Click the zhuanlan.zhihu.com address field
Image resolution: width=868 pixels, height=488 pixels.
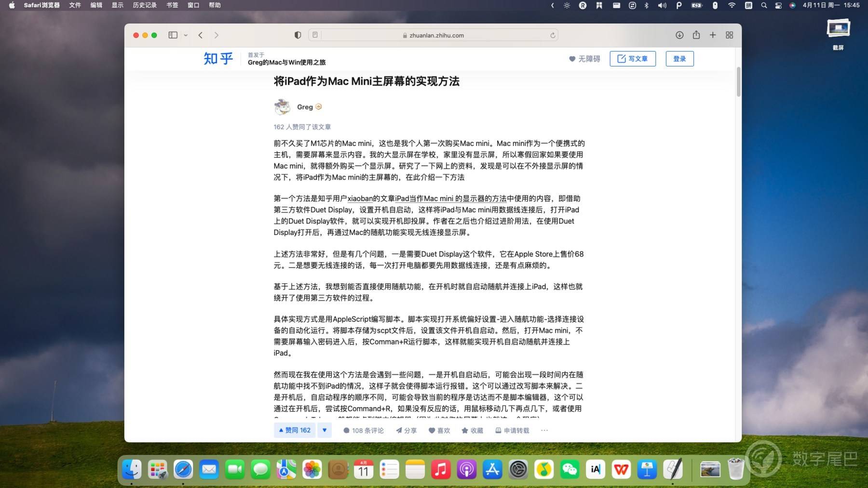pos(433,35)
